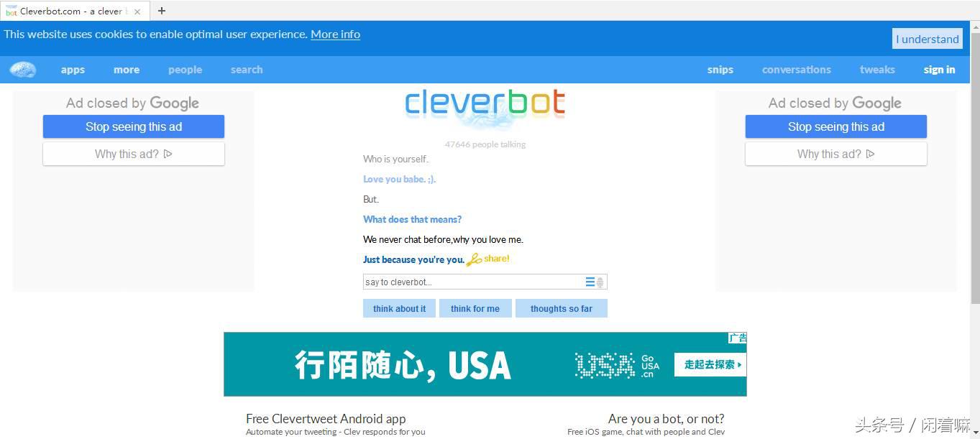The width and height of the screenshot is (980, 439).
Task: Click the sign in link
Action: click(939, 70)
